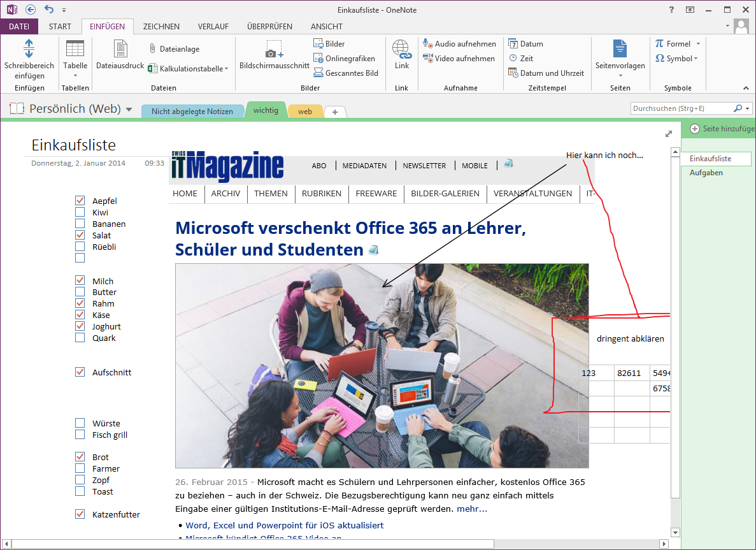Insert a Link using the ribbon icon

tap(401, 56)
